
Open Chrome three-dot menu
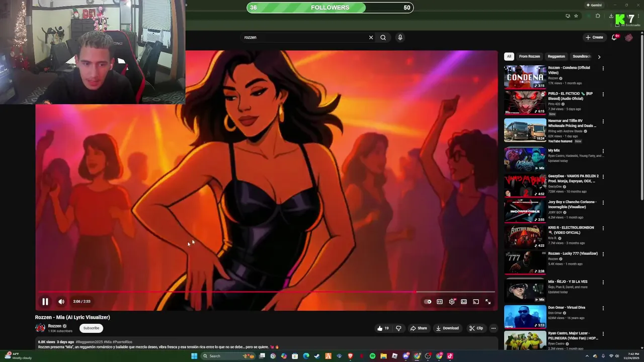click(639, 16)
